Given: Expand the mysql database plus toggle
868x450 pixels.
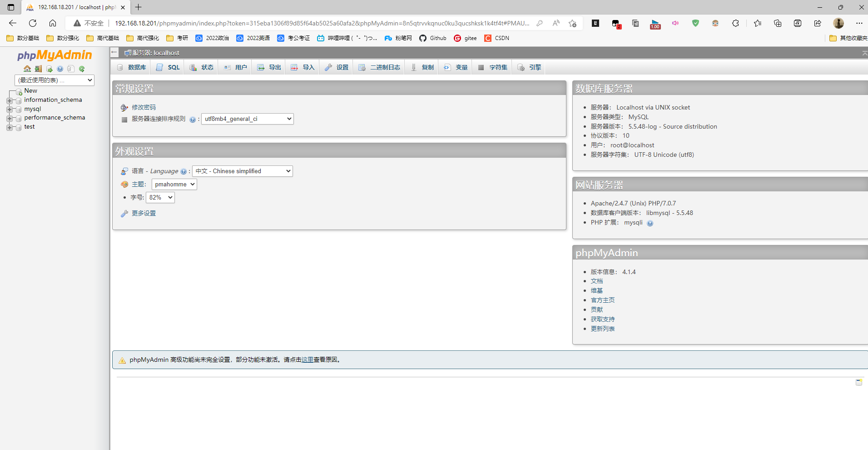Looking at the screenshot, I should pos(10,109).
